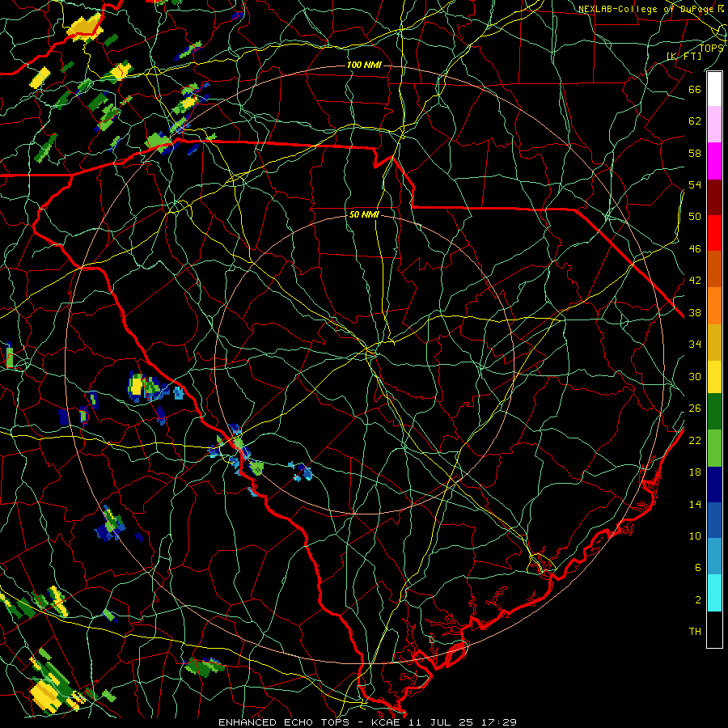728x728 pixels.
Task: Click the 46 legend value
Action: [695, 249]
